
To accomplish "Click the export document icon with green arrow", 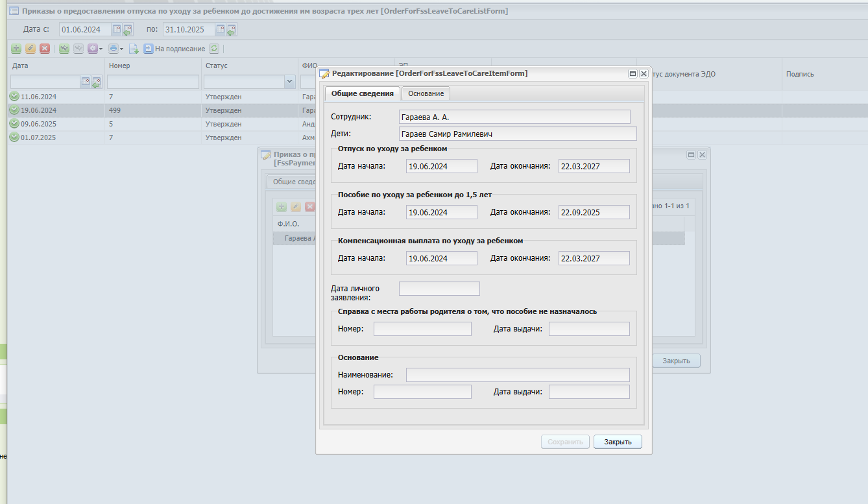I will tap(134, 49).
